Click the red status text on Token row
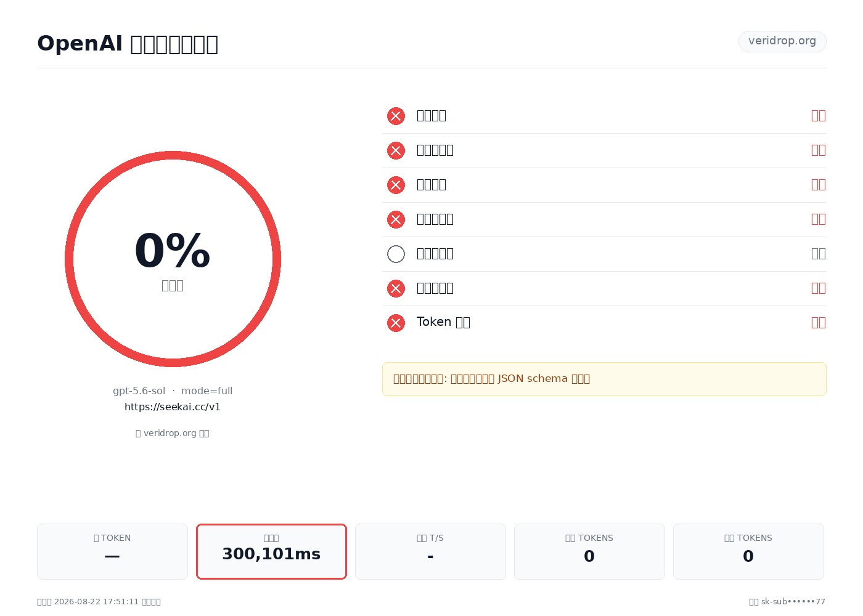Image resolution: width=863 pixels, height=616 pixels. 819,323
